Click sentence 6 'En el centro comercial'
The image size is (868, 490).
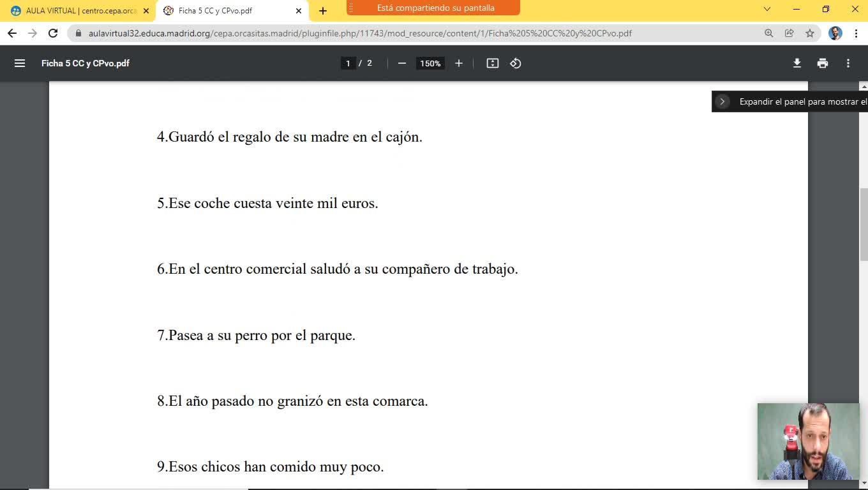(x=338, y=269)
